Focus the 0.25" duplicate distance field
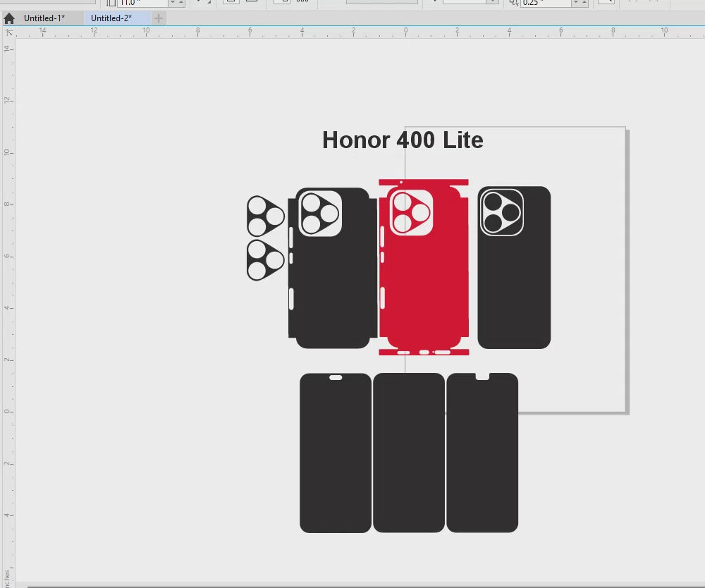 click(545, 2)
